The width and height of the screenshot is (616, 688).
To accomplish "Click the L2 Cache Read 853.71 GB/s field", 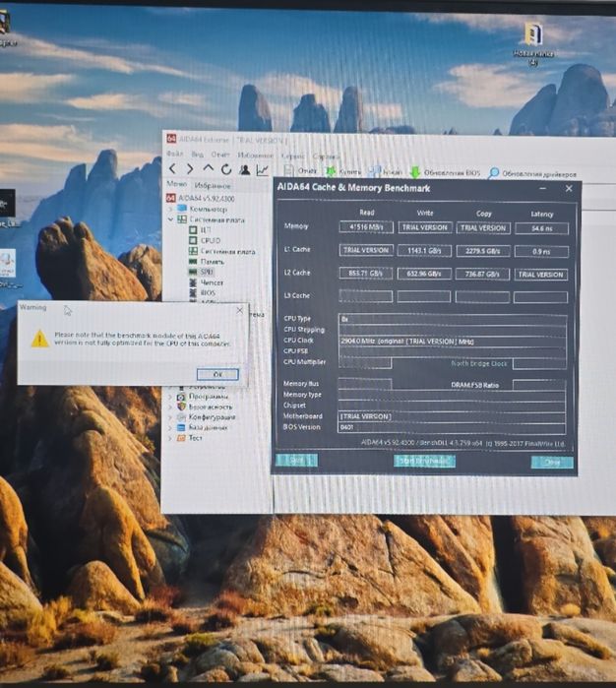I will tap(366, 273).
